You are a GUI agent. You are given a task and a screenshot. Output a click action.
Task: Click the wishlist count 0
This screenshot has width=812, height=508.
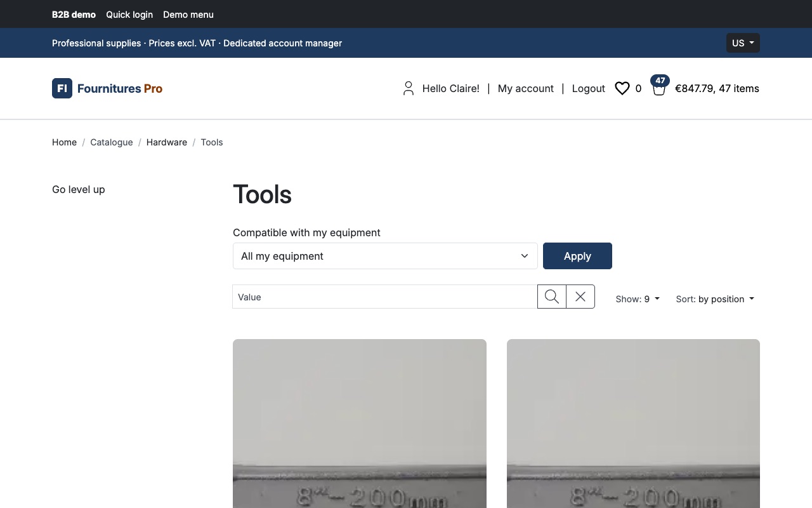(x=638, y=88)
